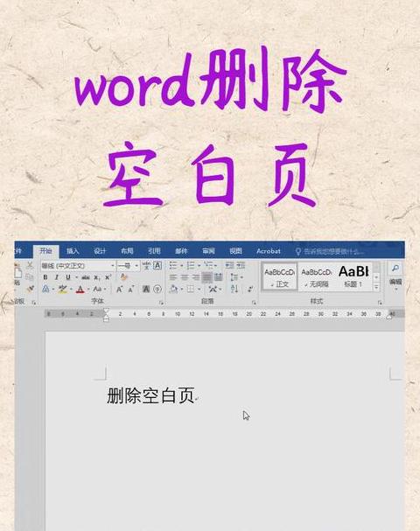Click the Shading paint bucket icon
Screen dimensions: 420x531
pyautogui.click(x=174, y=289)
